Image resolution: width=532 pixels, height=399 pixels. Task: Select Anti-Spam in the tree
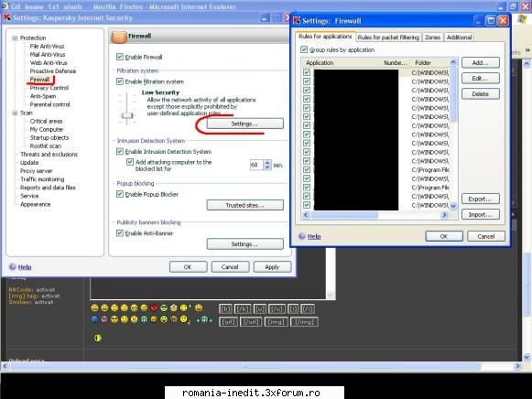43,96
